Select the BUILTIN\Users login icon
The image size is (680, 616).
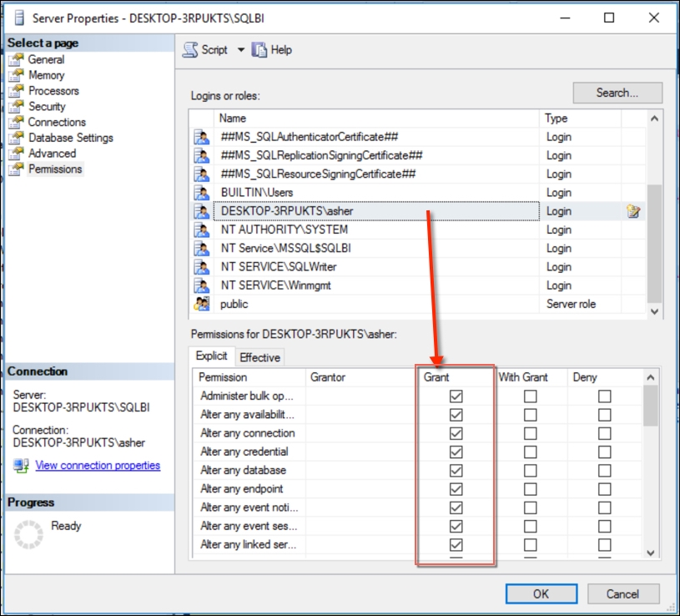pos(202,192)
